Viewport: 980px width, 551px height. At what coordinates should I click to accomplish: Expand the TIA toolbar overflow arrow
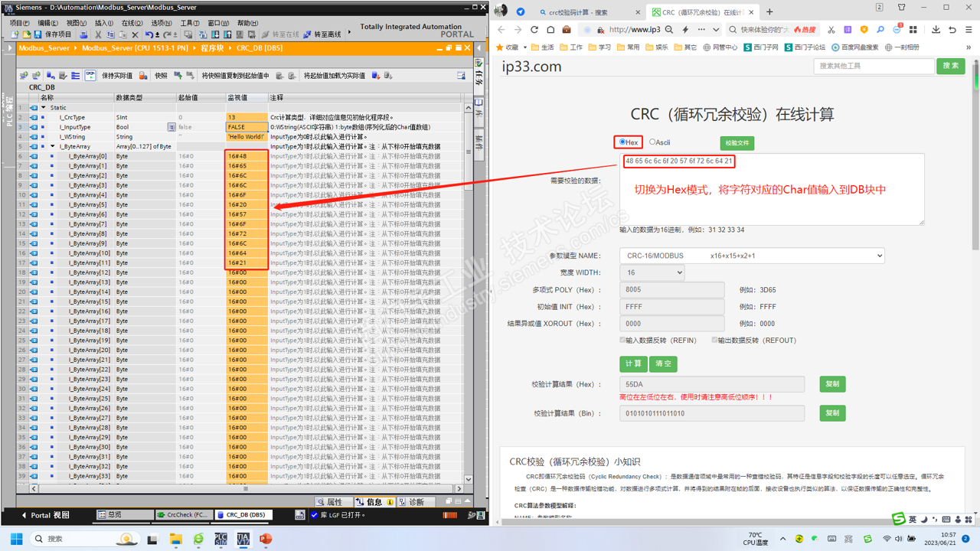point(350,32)
